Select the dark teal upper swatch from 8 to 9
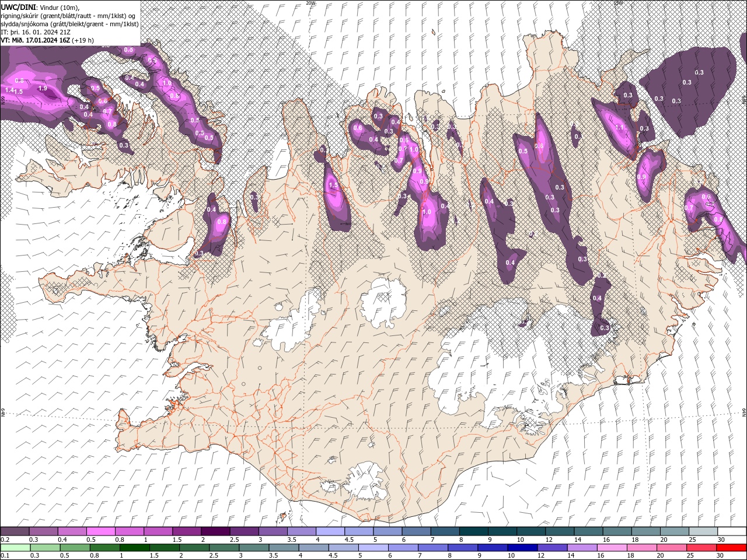This screenshot has width=747, height=560. pos(473,531)
